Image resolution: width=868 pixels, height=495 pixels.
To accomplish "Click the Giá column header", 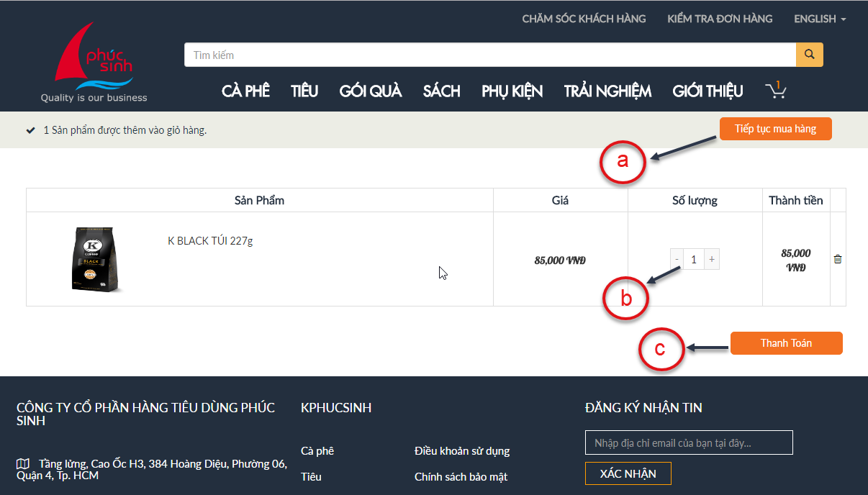I will (x=560, y=200).
